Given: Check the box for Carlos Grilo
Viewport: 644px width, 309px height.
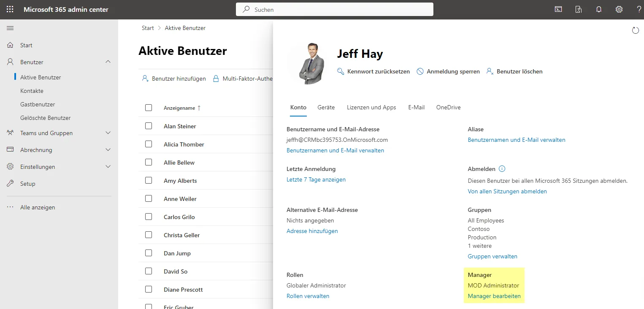Looking at the screenshot, I should [149, 217].
